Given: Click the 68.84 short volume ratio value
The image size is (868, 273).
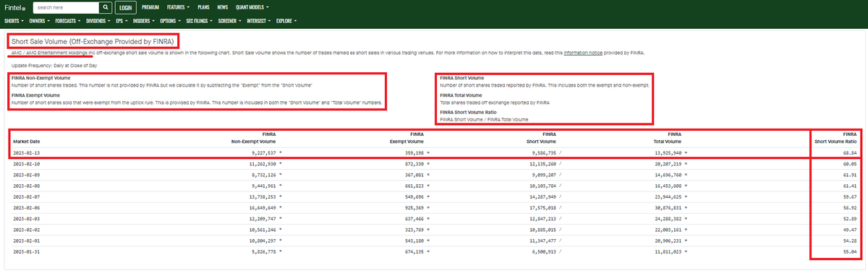Looking at the screenshot, I should point(851,153).
